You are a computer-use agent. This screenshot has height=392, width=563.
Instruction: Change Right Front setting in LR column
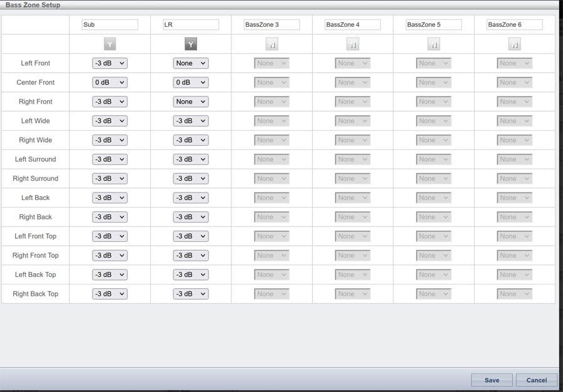(190, 102)
